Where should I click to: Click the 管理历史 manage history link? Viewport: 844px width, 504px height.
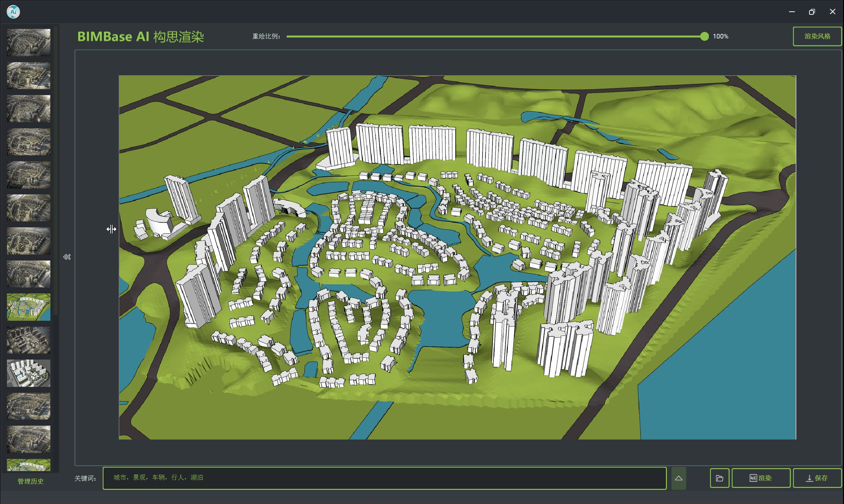pyautogui.click(x=31, y=481)
